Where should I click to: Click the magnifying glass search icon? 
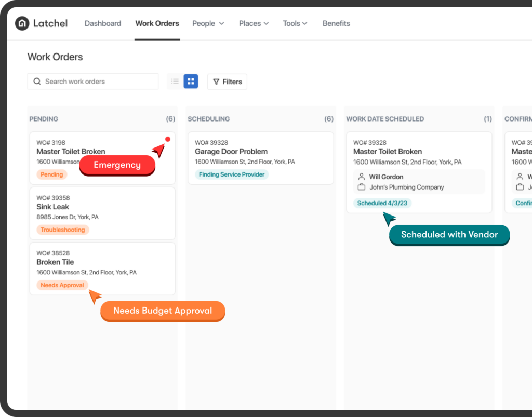point(37,82)
